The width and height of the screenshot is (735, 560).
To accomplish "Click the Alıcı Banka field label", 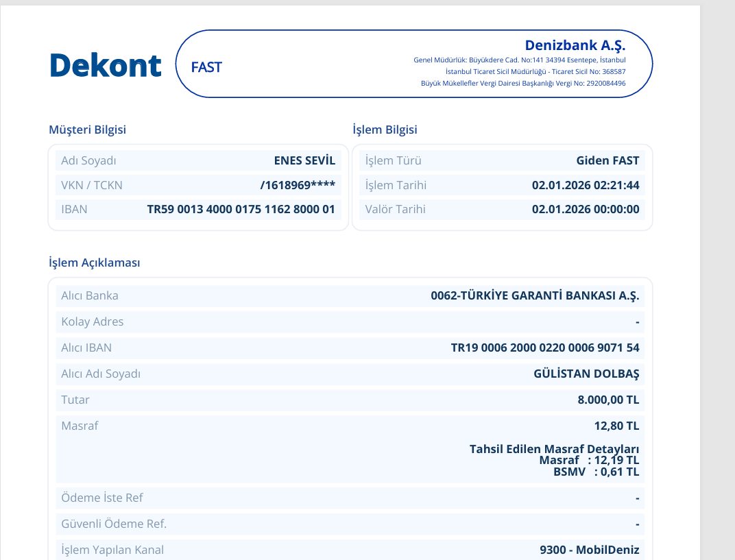I will (x=90, y=295).
